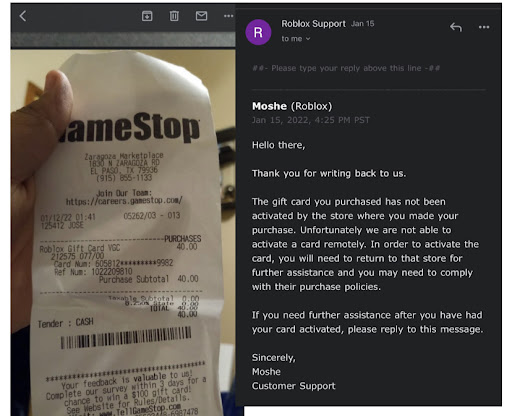Click the purple R sender avatar

[x=258, y=32]
